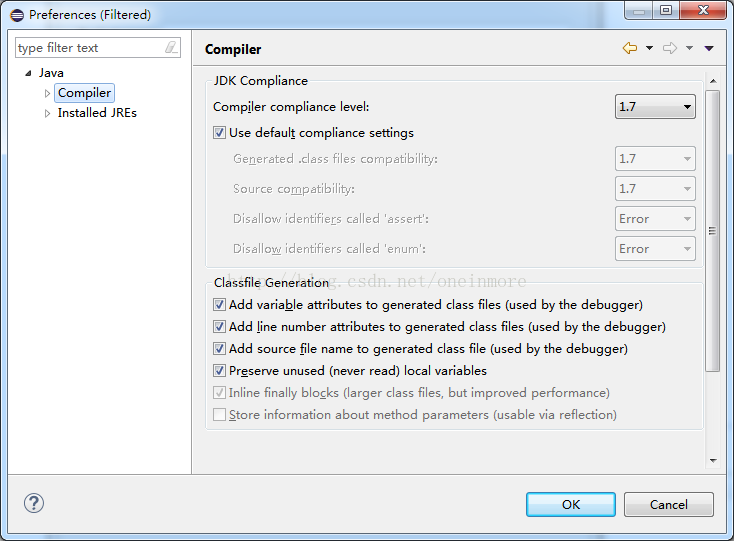Screen dimensions: 734x541
Task: Click the help question mark icon
Action: 34,504
